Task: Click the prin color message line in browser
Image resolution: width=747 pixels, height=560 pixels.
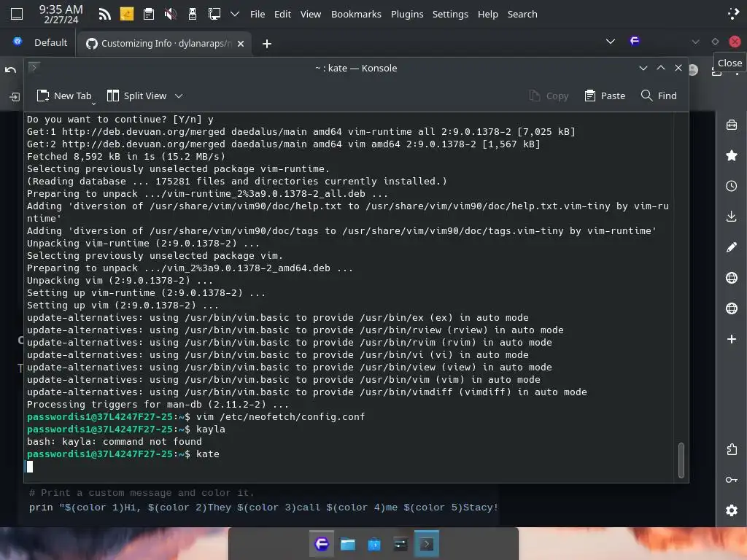Action: (263, 507)
